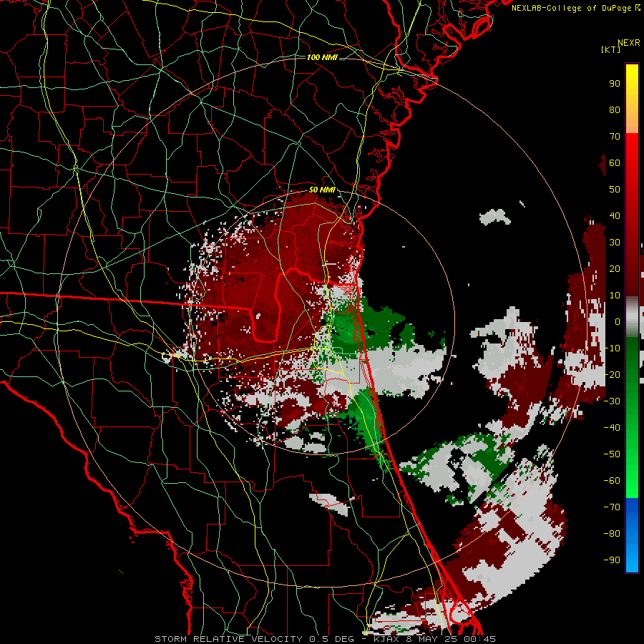The height and width of the screenshot is (644, 644).
Task: Click the 50 NMI range ring label
Action: [x=322, y=190]
